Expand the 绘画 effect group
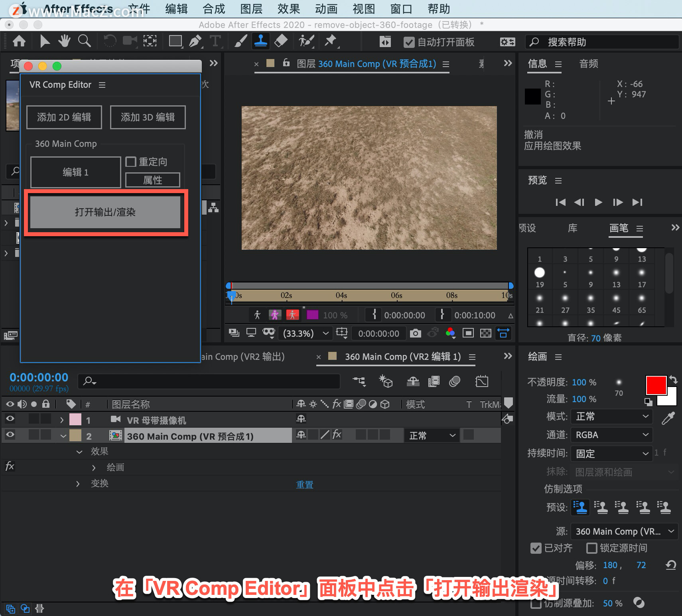Screen dimensions: 682x616 tap(94, 468)
